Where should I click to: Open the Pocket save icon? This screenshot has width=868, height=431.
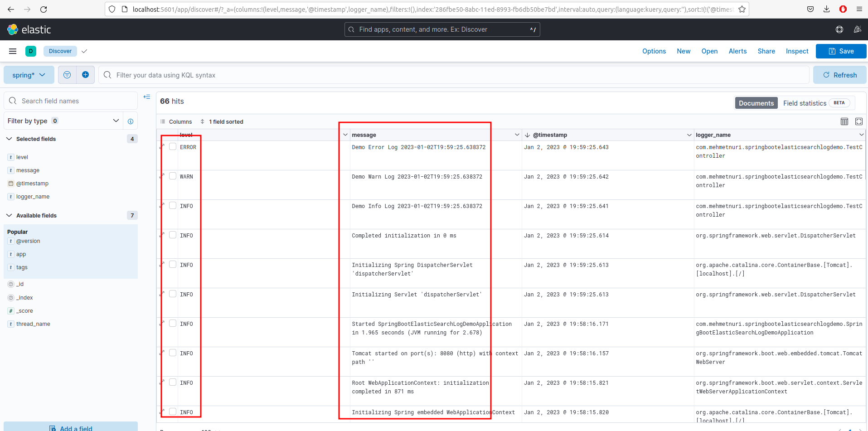point(810,9)
